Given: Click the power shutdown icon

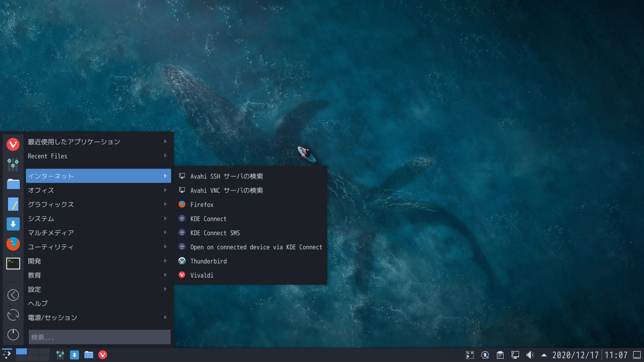Looking at the screenshot, I should click(x=13, y=335).
